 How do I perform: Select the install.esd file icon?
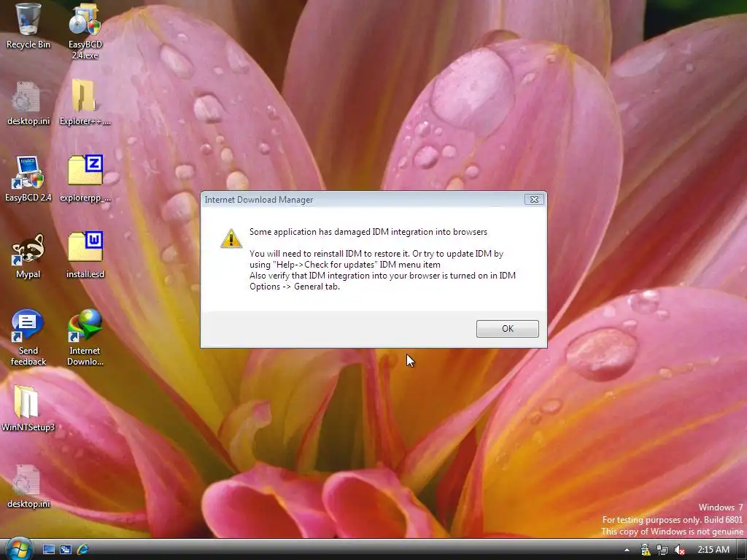pyautogui.click(x=85, y=255)
